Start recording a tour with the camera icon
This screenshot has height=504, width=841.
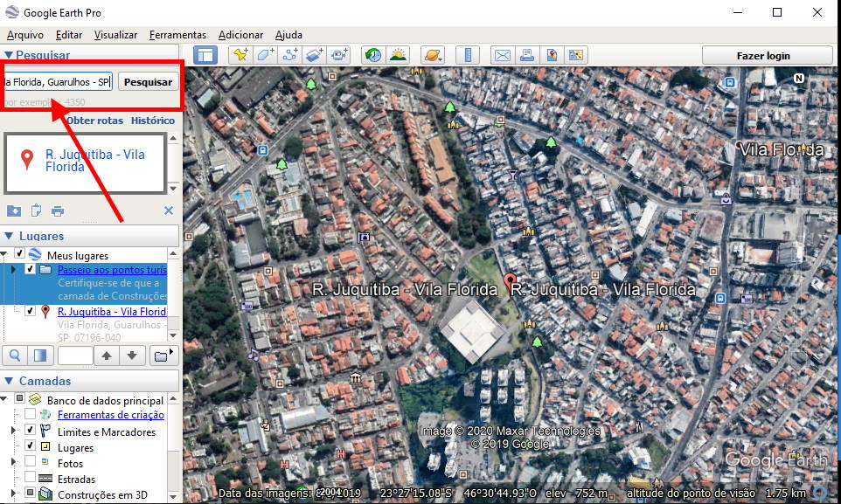click(x=339, y=55)
